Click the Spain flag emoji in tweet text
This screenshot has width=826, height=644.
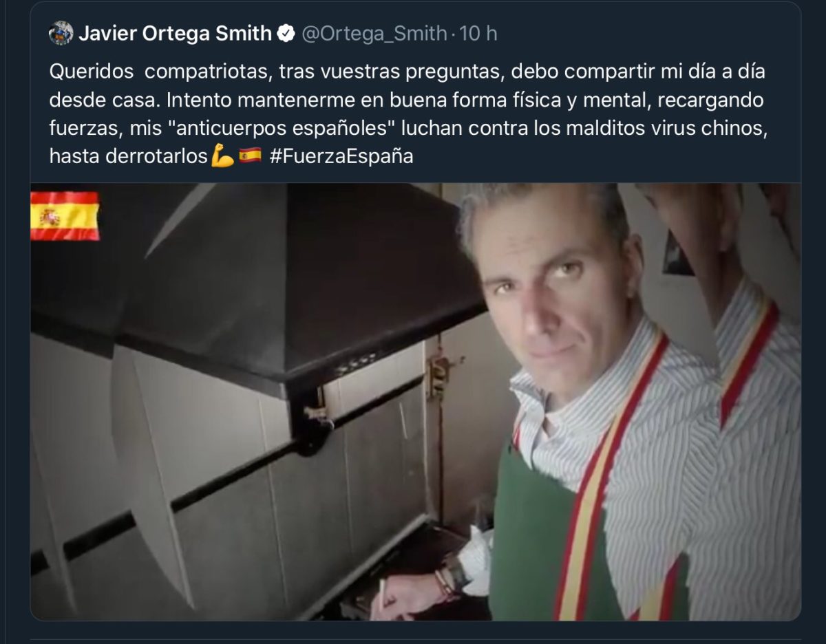click(250, 156)
